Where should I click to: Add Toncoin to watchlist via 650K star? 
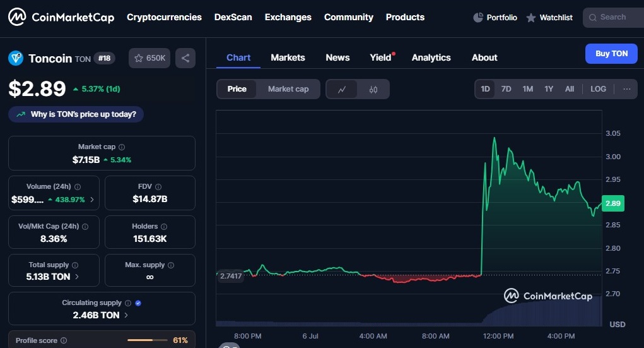(x=149, y=58)
